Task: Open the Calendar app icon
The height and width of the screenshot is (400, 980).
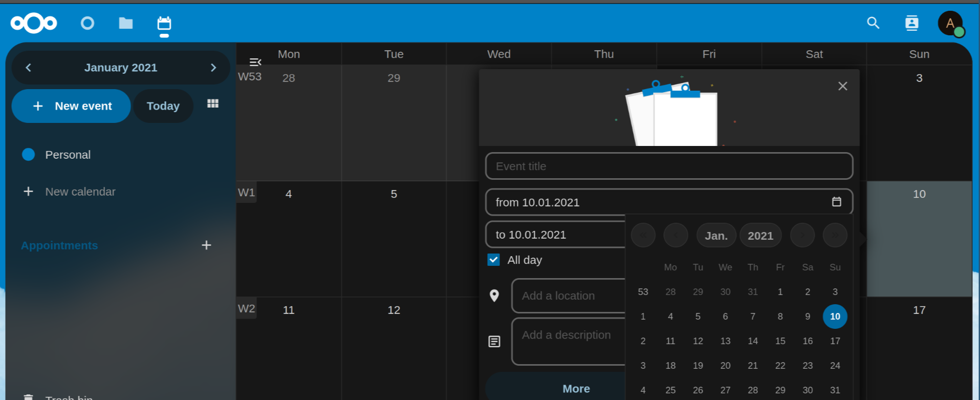Action: click(164, 24)
